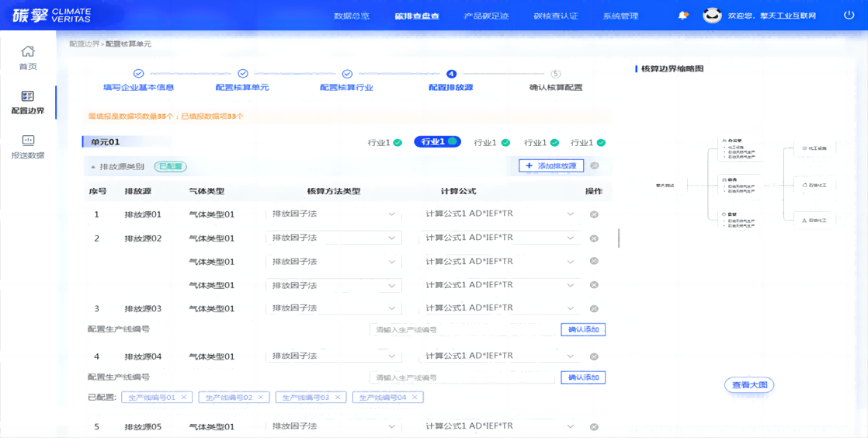868x438 pixels.
Task: Click 配置核算单元 breadcrumb item
Action: [x=128, y=43]
